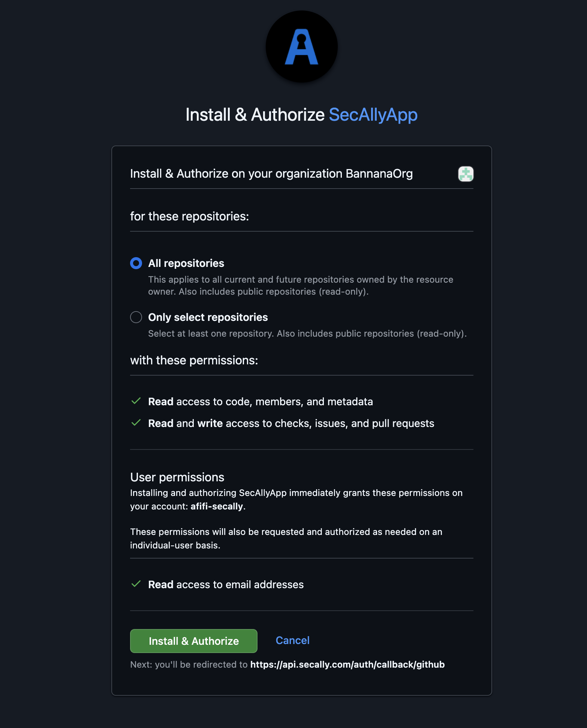587x728 pixels.
Task: Click the with these permissions heading
Action: pyautogui.click(x=194, y=360)
